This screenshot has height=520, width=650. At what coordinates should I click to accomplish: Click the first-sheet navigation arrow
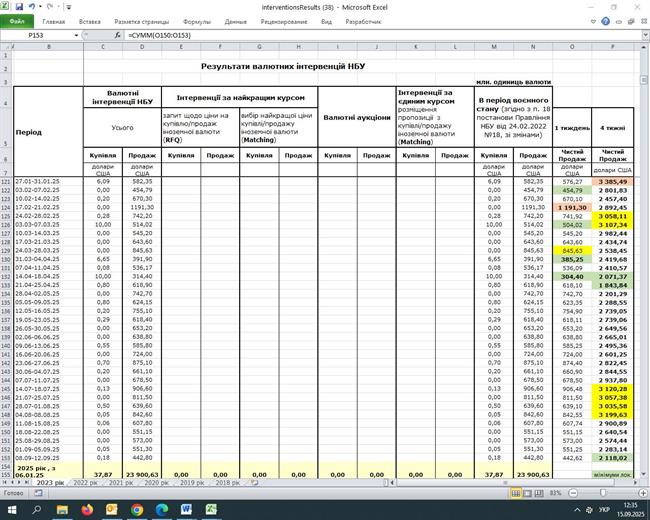point(5,483)
